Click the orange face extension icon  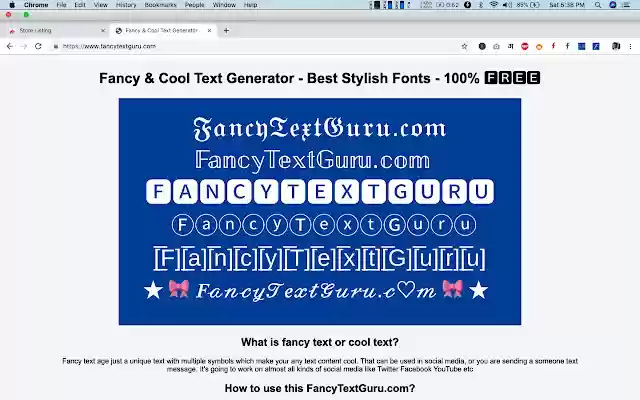(539, 47)
